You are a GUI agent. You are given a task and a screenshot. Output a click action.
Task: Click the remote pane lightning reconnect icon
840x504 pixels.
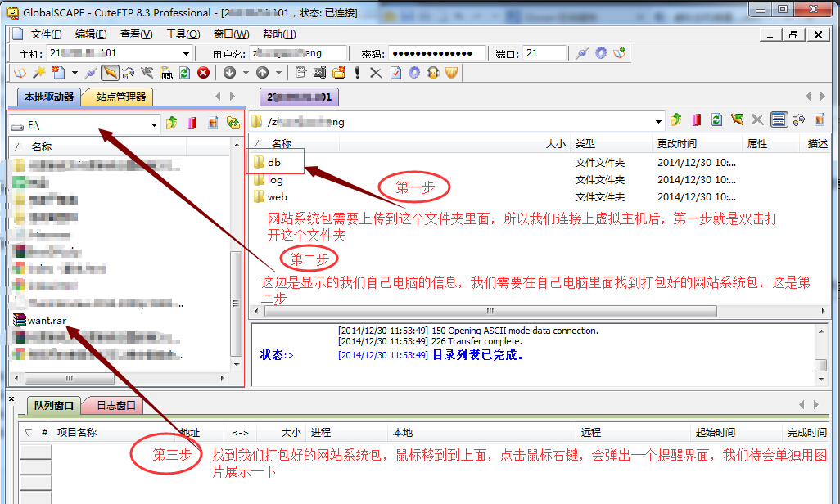coord(737,120)
